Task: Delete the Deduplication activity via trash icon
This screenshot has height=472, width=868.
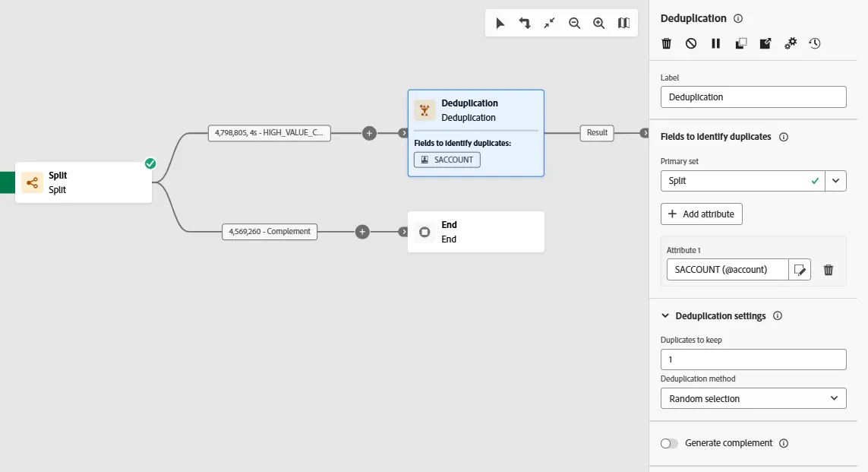Action: [667, 43]
